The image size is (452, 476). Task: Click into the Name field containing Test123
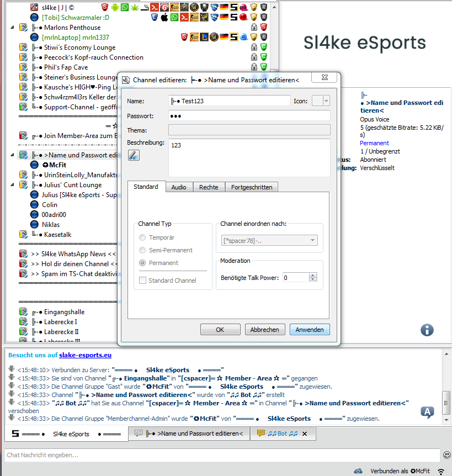pos(230,101)
